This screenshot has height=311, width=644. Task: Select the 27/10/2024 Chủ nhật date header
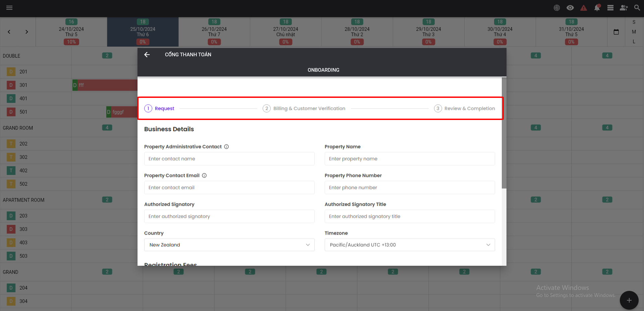[286, 32]
